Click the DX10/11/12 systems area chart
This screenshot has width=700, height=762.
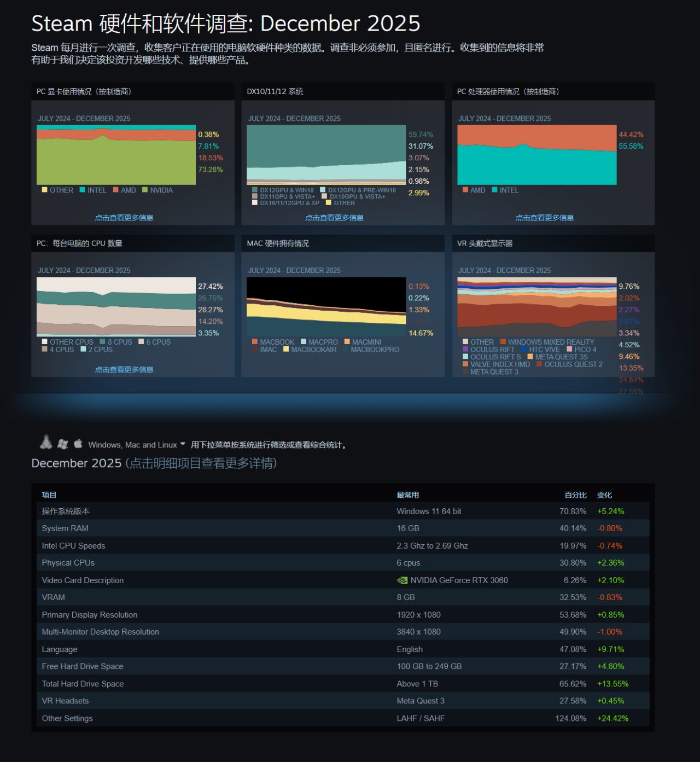326,155
